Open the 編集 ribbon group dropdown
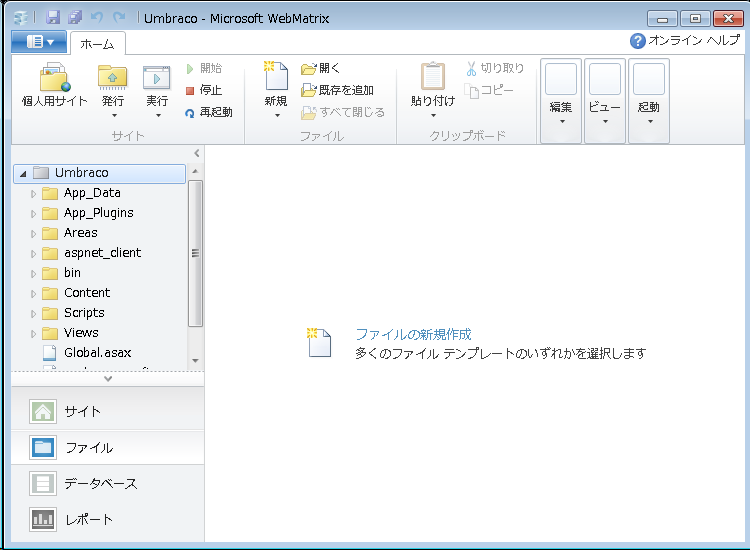This screenshot has height=550, width=750. click(x=561, y=101)
